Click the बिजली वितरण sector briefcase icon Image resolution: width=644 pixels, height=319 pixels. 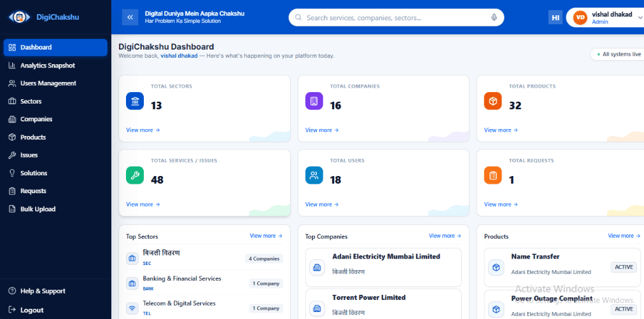tap(132, 259)
